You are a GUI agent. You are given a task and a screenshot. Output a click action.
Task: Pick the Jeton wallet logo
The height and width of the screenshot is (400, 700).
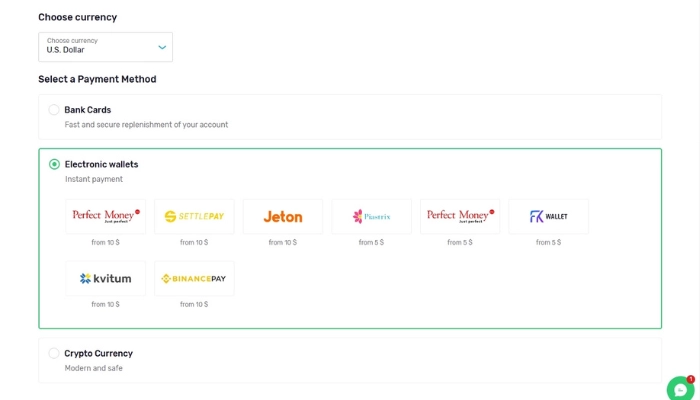tap(283, 217)
